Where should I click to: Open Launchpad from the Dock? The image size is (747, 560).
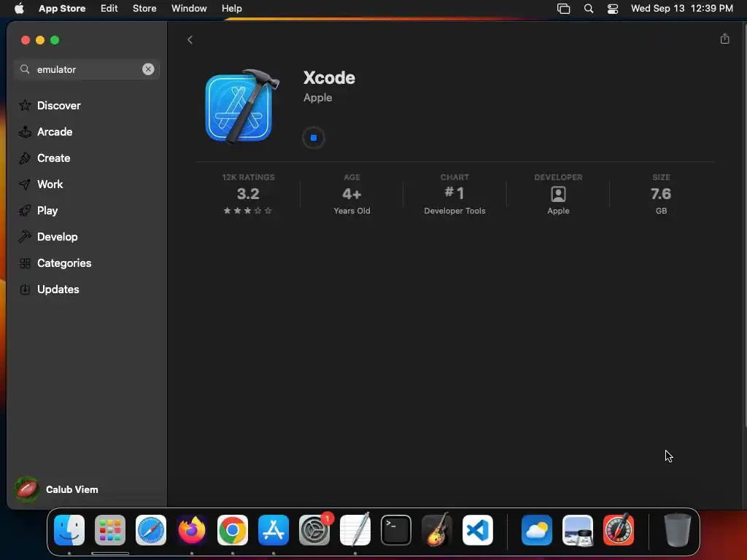[110, 530]
